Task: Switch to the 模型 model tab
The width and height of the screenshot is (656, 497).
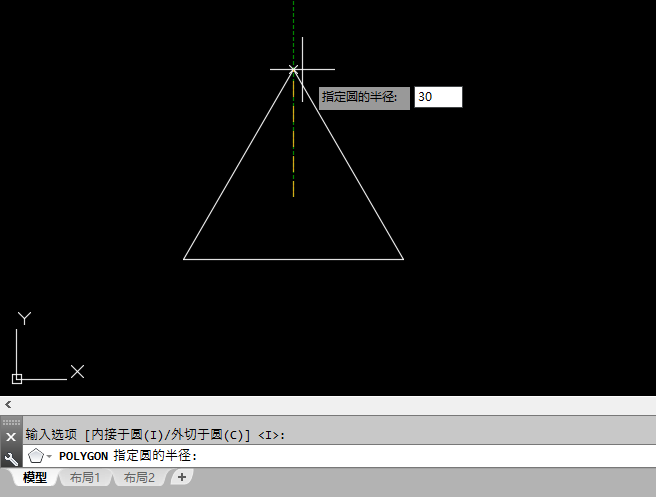Action: [35, 477]
